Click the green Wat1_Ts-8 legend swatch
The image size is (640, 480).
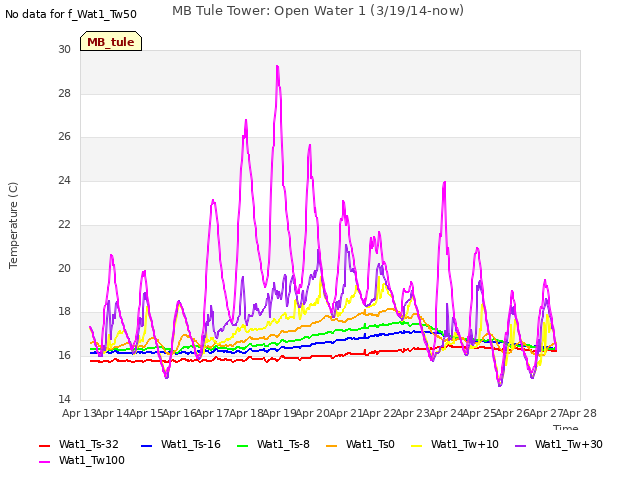(242, 446)
